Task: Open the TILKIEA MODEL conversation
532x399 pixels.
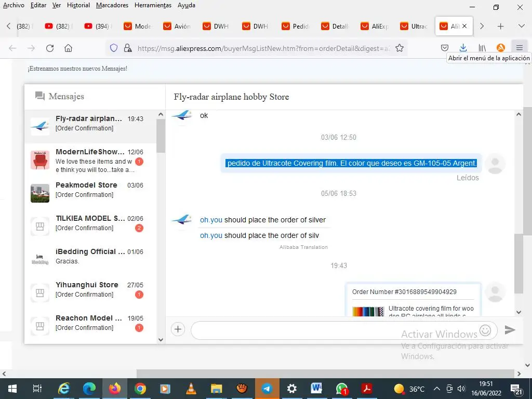Action: point(90,226)
